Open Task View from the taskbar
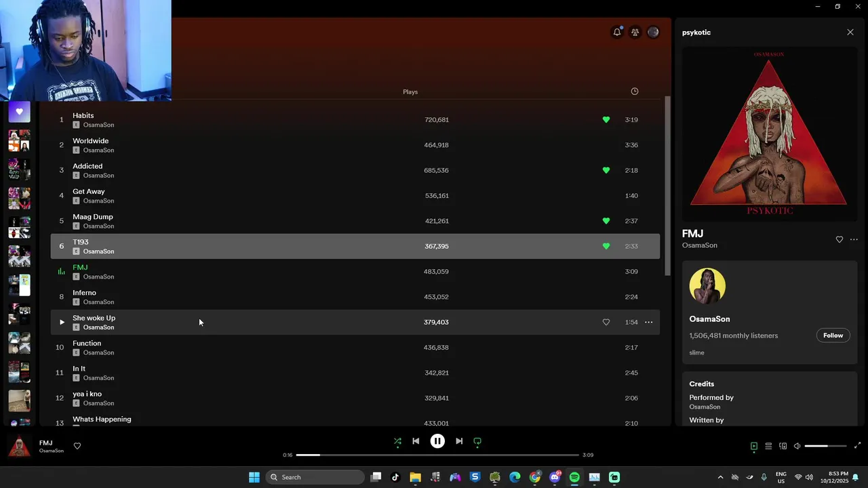This screenshot has width=868, height=488. click(x=376, y=477)
